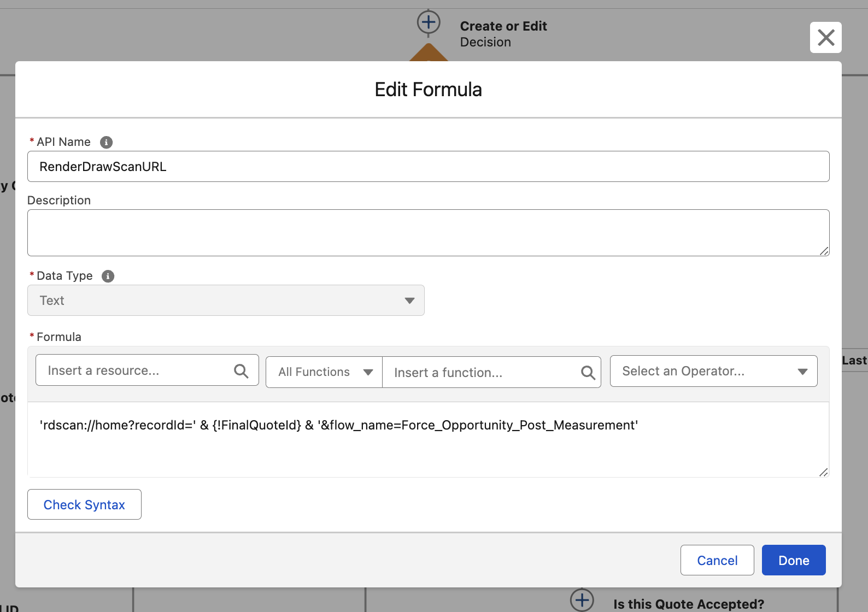Click the plus icon beside Is this Quote Accepted
This screenshot has width=868, height=612.
[x=582, y=600]
